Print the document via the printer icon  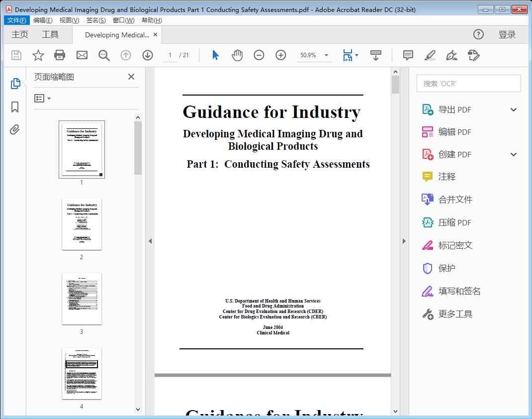pos(60,55)
